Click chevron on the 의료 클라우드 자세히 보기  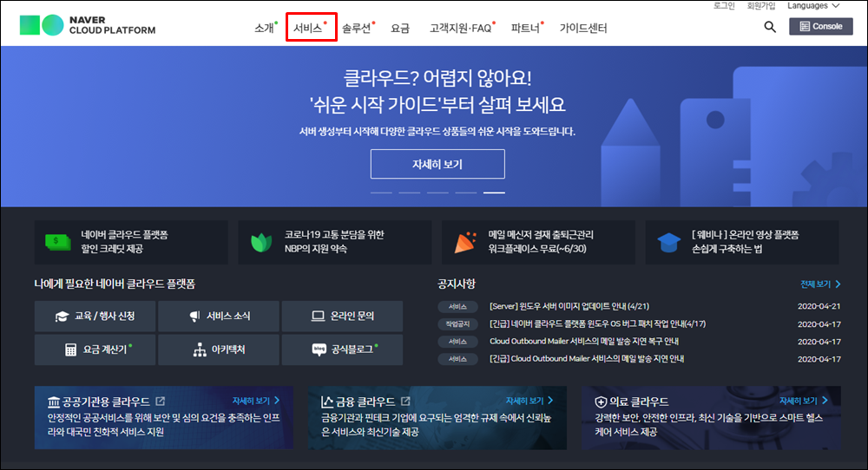coord(825,401)
